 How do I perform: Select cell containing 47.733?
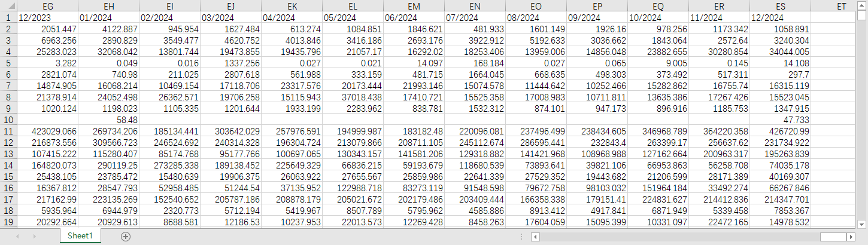coord(780,120)
